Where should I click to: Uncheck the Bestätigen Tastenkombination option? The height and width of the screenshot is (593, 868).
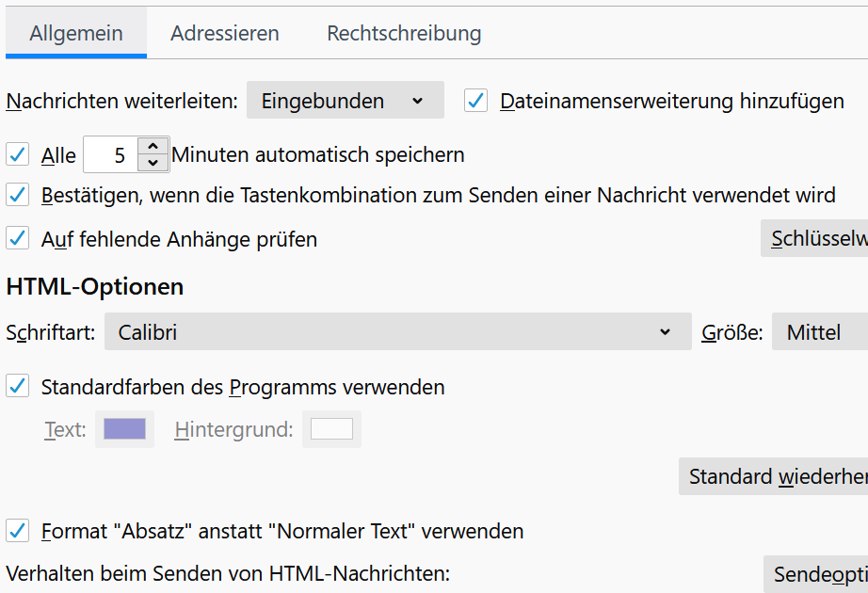[x=18, y=196]
